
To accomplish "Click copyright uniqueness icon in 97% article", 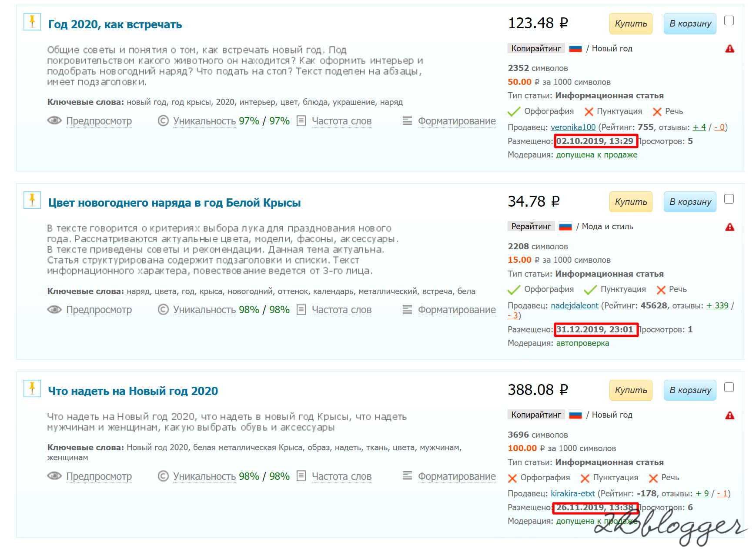I will click(x=163, y=121).
